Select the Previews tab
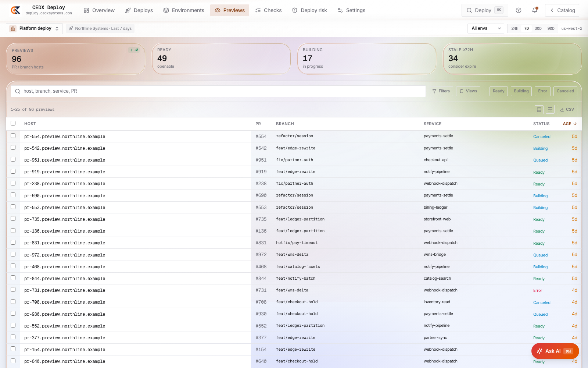588x368 pixels. click(x=230, y=10)
